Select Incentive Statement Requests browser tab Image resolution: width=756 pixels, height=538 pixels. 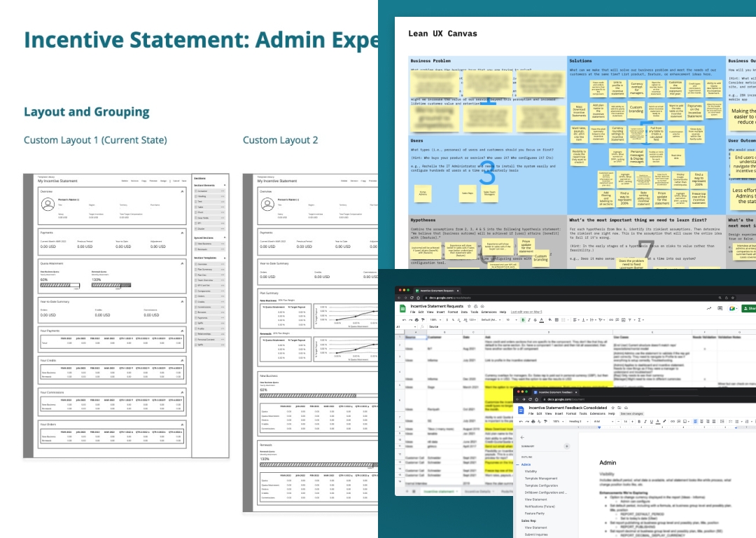[x=437, y=291]
